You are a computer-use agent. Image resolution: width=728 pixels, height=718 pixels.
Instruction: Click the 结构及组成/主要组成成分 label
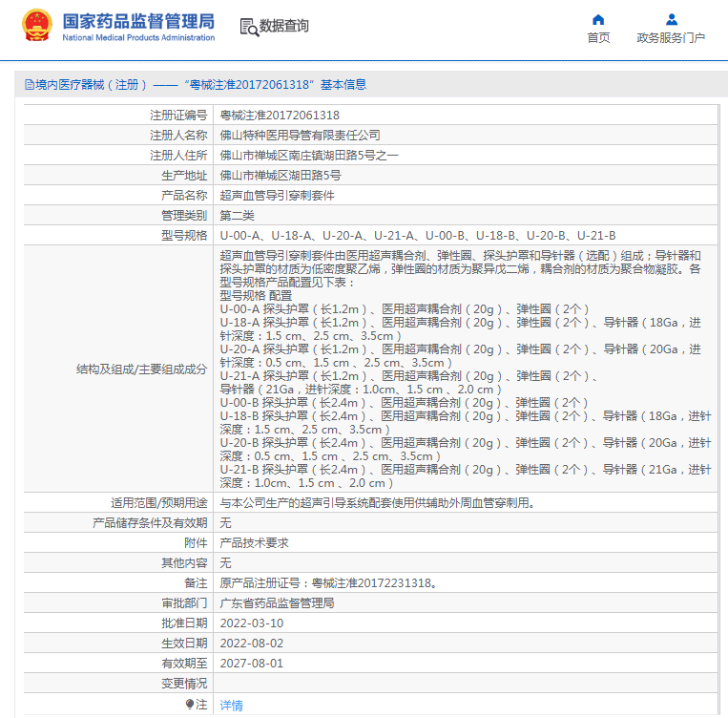[x=141, y=370]
